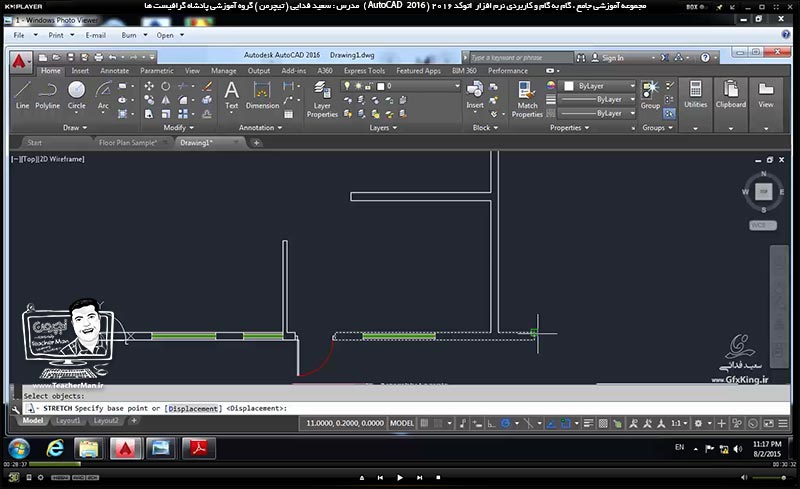Click Save in the Quick Access toolbar

pos(71,57)
